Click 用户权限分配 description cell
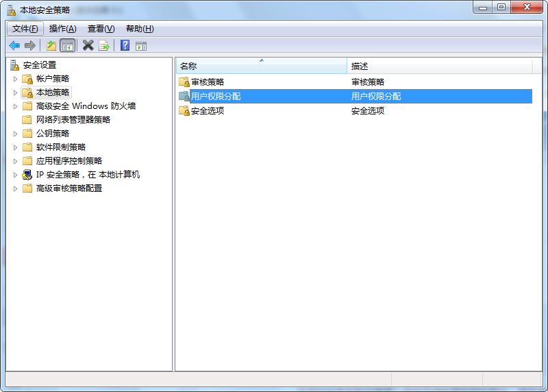The height and width of the screenshot is (392, 548). [376, 96]
